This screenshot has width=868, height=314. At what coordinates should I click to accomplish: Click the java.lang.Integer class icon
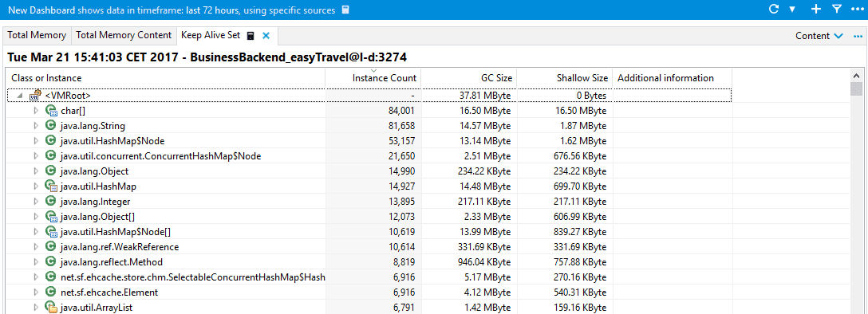(x=51, y=201)
